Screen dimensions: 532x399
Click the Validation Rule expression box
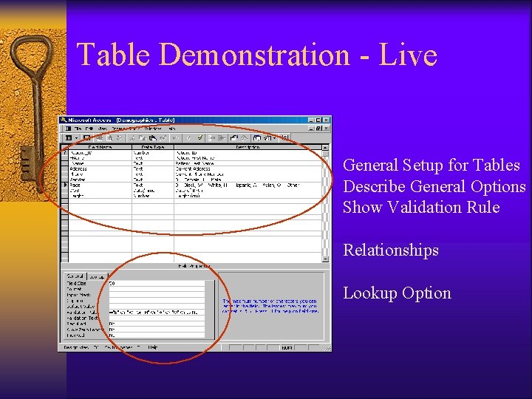(x=157, y=312)
